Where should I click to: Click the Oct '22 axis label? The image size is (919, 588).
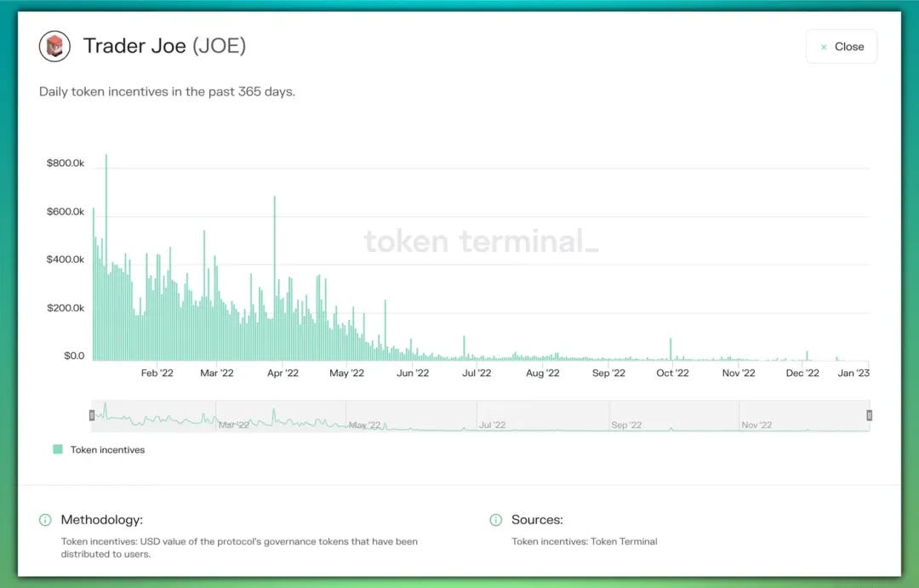[673, 373]
